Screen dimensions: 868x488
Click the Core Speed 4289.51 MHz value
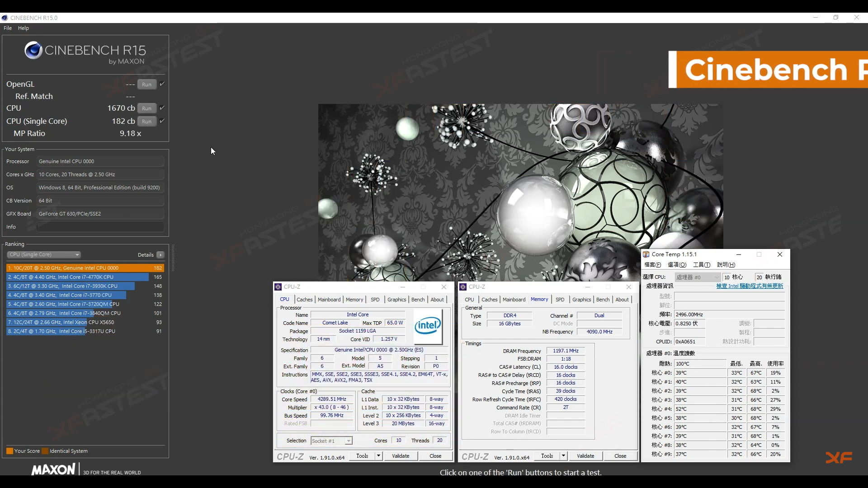(x=332, y=399)
